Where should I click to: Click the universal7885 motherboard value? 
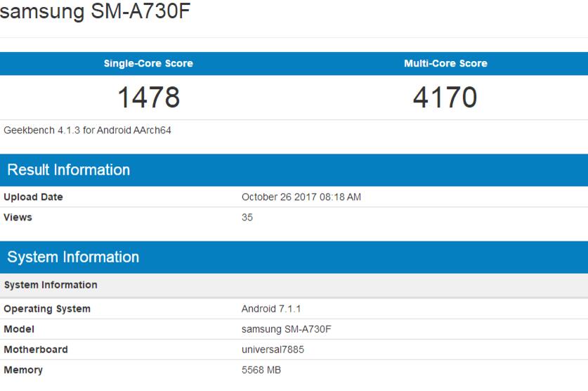click(x=273, y=350)
